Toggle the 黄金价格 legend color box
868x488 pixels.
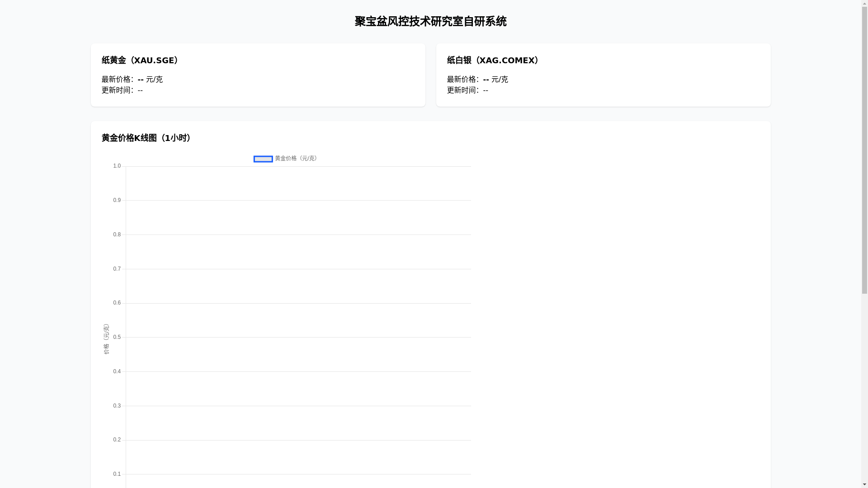[263, 159]
